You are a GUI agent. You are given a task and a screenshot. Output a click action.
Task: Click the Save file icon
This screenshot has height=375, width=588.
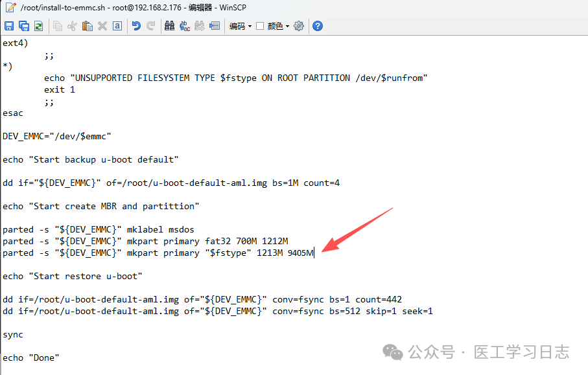coord(9,27)
